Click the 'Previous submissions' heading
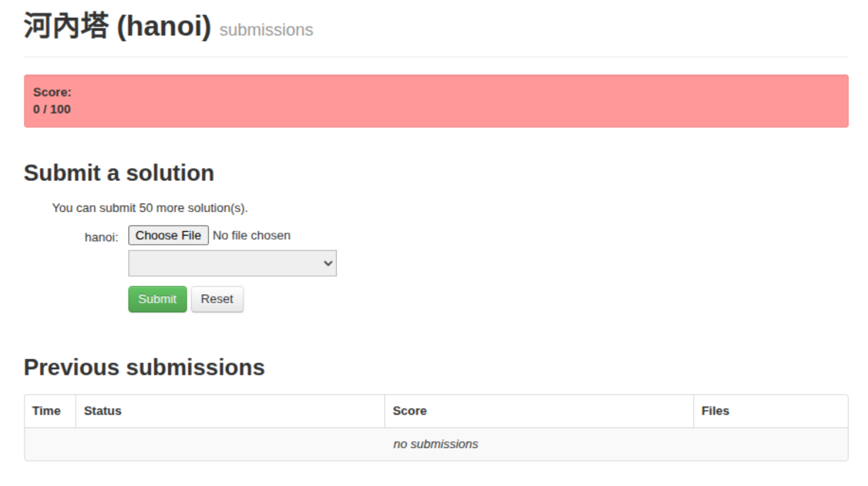 point(144,368)
